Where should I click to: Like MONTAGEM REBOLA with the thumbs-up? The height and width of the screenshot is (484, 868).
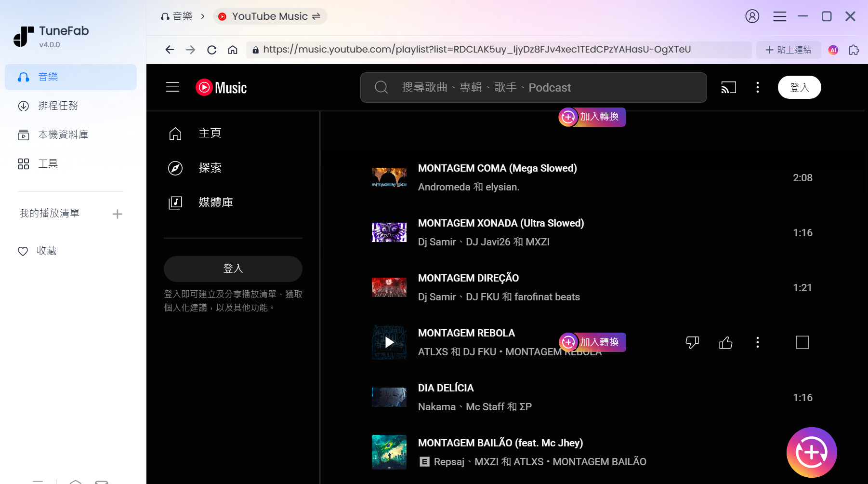[x=726, y=342]
